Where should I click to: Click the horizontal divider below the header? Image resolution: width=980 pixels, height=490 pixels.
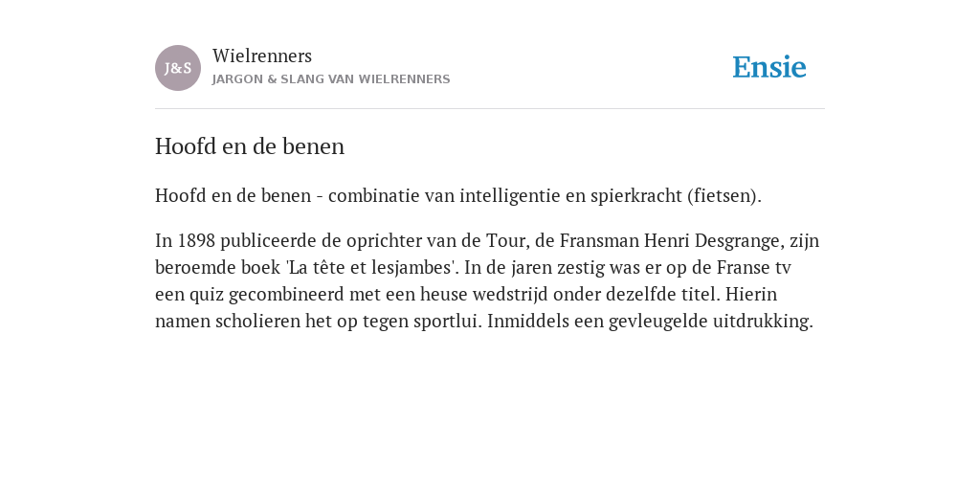[490, 109]
